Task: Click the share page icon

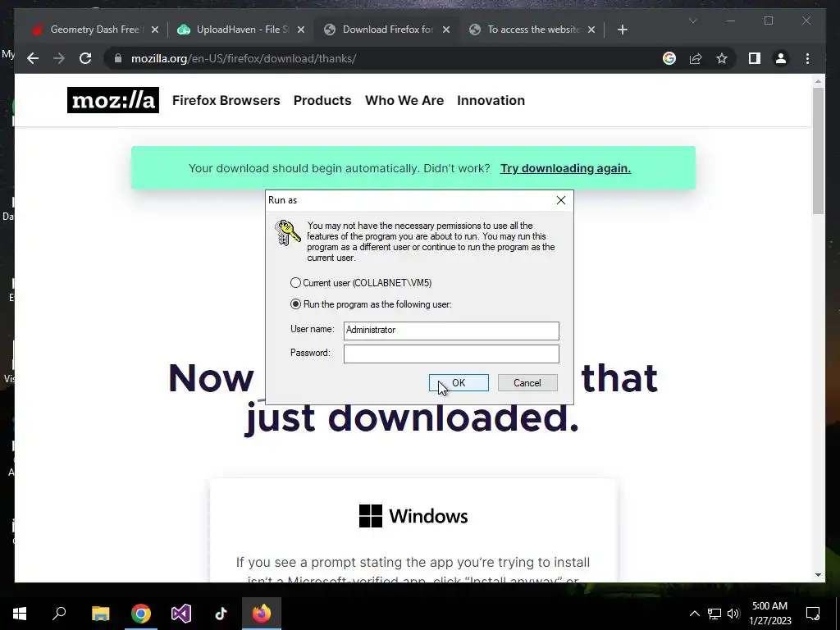Action: pyautogui.click(x=696, y=58)
